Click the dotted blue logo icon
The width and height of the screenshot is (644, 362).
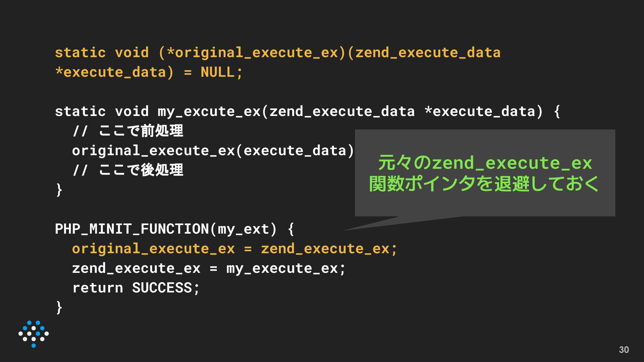pos(34,334)
